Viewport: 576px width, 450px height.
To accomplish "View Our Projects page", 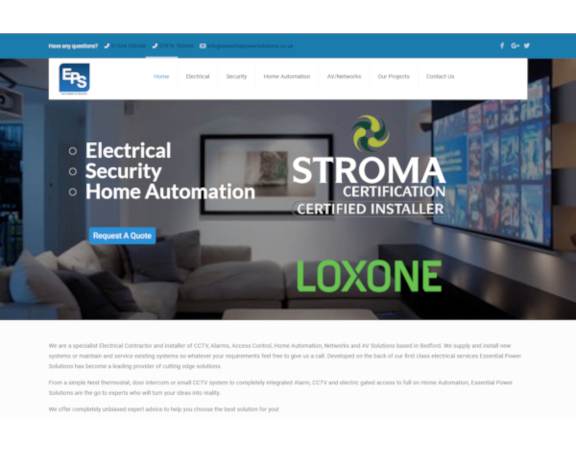I will [393, 76].
